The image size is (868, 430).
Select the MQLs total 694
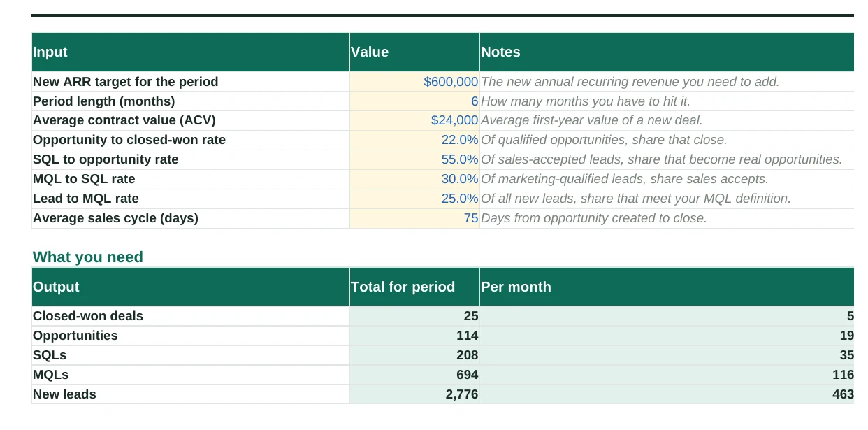coord(414,375)
